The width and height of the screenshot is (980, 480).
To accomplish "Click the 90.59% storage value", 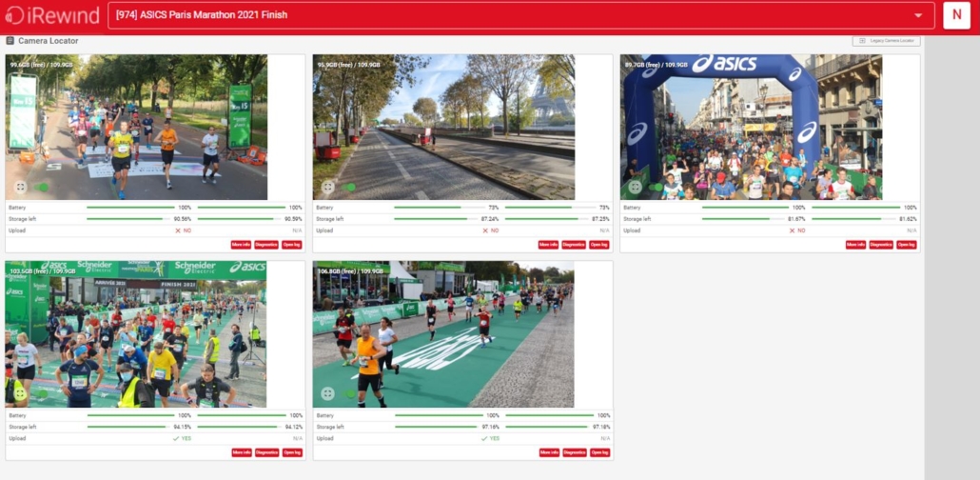I will 293,219.
